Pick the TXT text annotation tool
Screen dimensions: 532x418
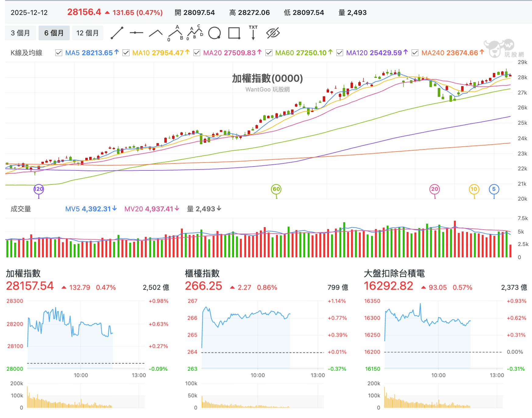tap(253, 33)
